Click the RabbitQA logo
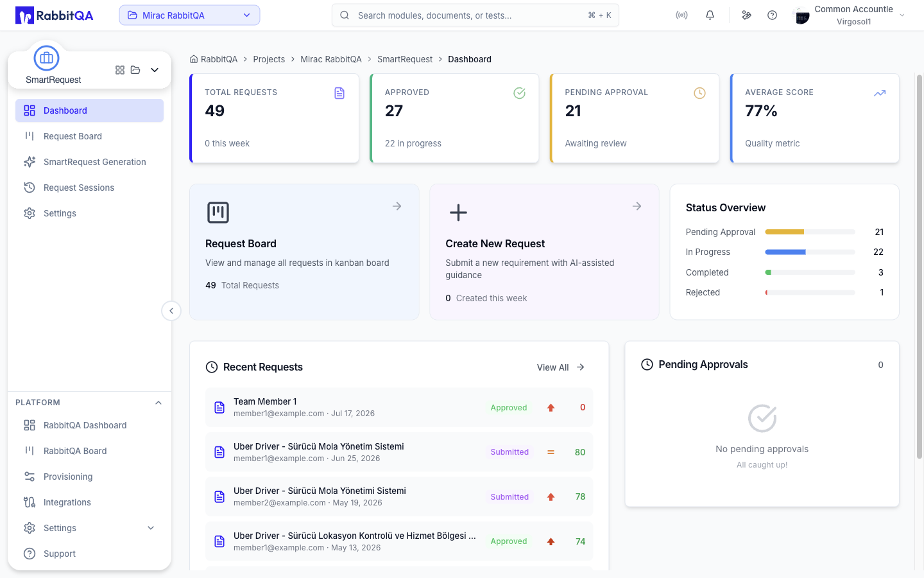Viewport: 924px width, 578px height. [55, 15]
